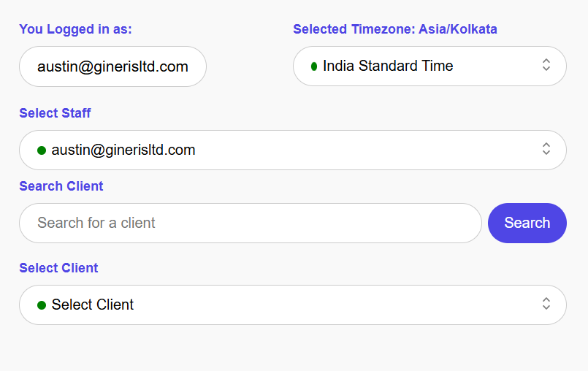Open the Select Client combo box

[x=292, y=305]
